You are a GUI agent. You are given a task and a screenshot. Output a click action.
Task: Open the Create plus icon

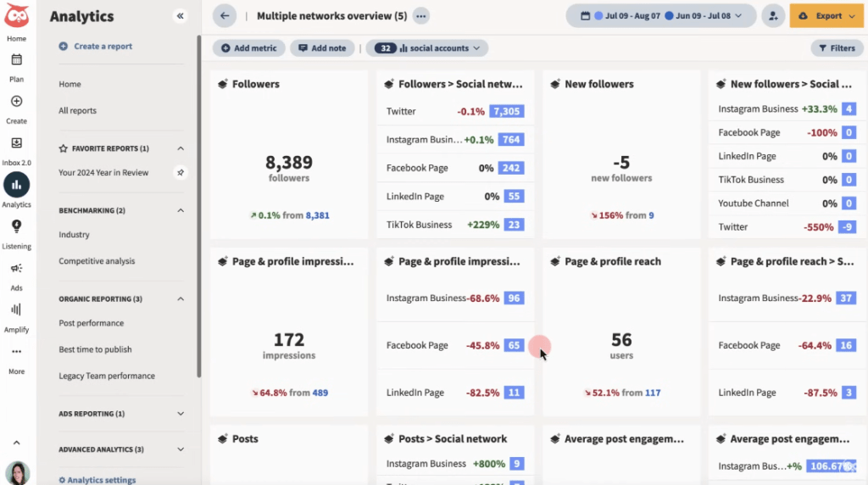point(17,101)
